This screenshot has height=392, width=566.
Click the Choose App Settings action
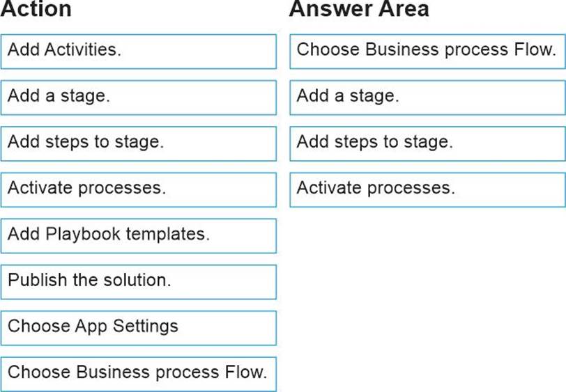(x=138, y=327)
